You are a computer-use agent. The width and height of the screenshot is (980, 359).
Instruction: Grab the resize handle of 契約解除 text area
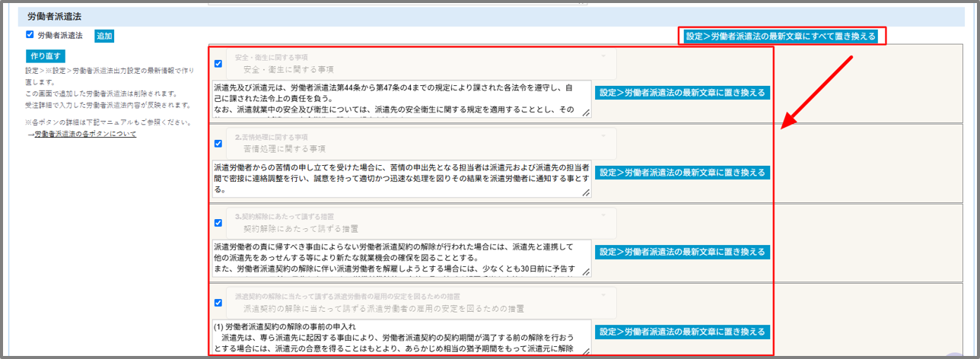pos(586,273)
